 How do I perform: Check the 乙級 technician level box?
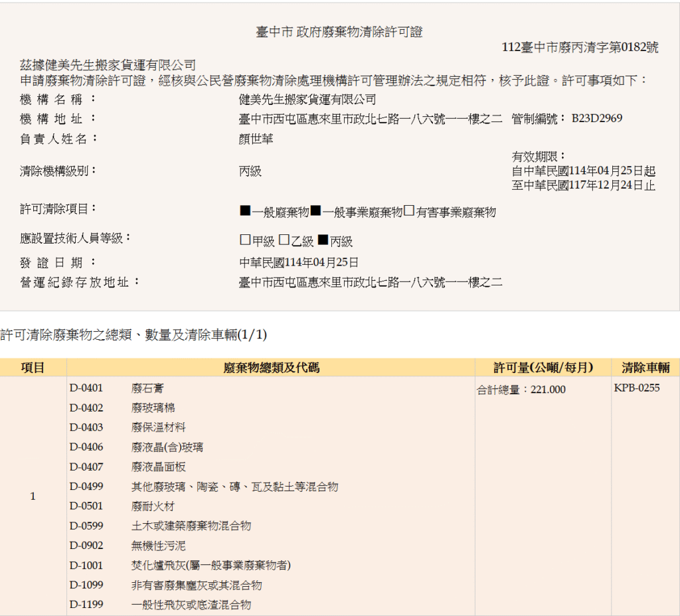(x=284, y=240)
